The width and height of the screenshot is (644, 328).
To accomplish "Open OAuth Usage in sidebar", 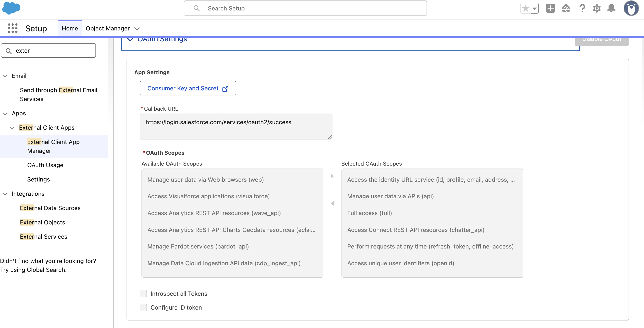I will tap(45, 165).
